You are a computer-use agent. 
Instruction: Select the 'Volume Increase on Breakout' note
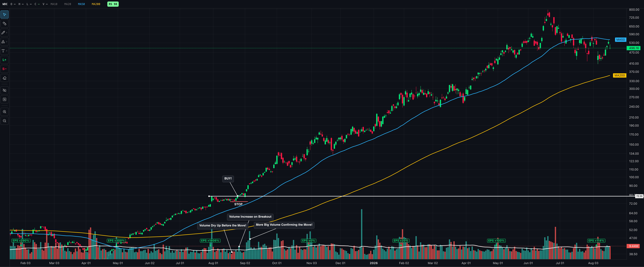click(x=250, y=217)
